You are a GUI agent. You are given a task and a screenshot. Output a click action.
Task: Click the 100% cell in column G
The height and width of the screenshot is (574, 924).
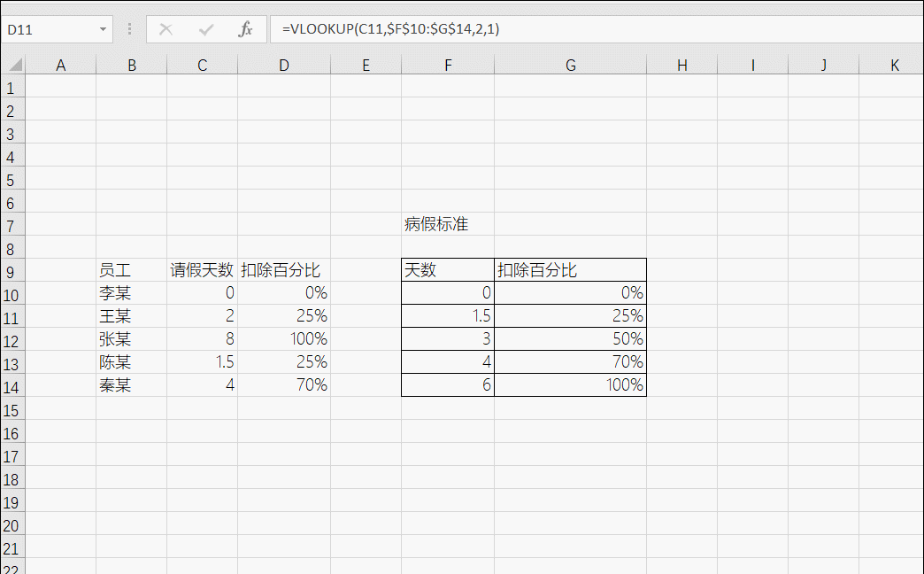[x=571, y=385]
